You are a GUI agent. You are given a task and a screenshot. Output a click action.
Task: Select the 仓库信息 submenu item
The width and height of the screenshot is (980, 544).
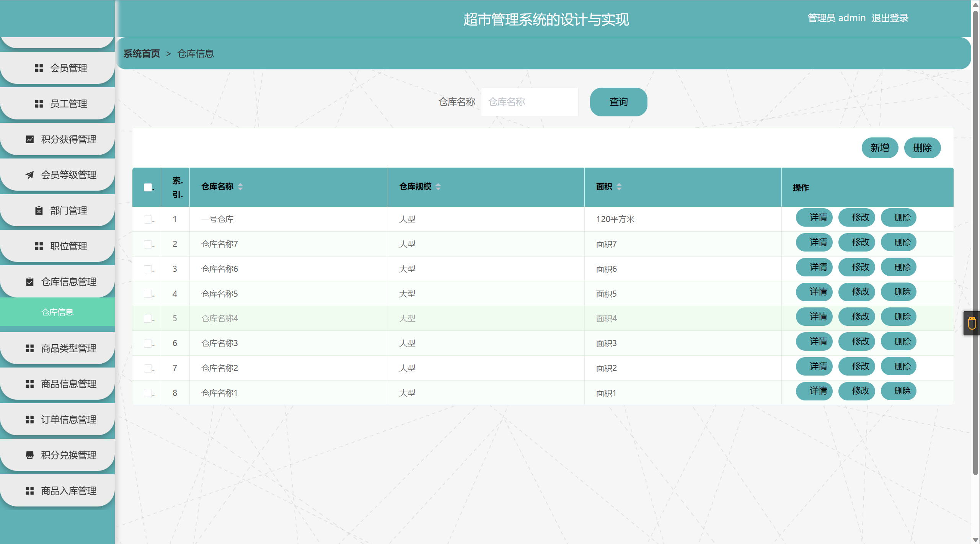(x=57, y=312)
